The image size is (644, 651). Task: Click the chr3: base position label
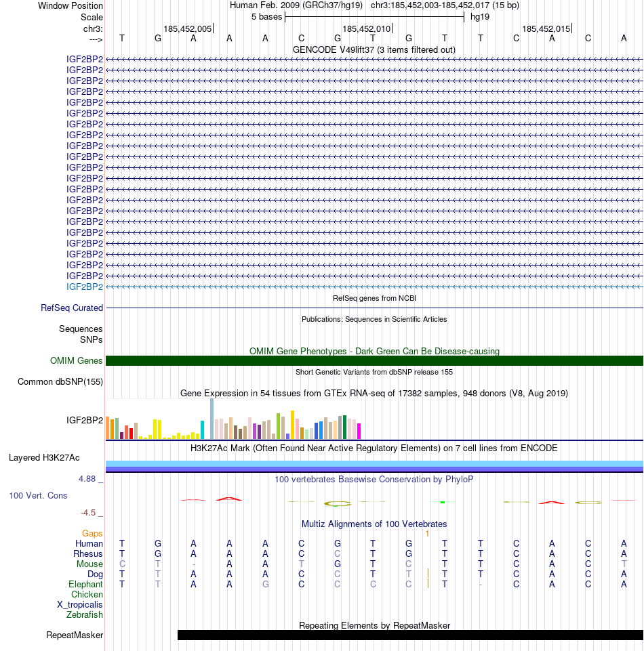click(93, 28)
